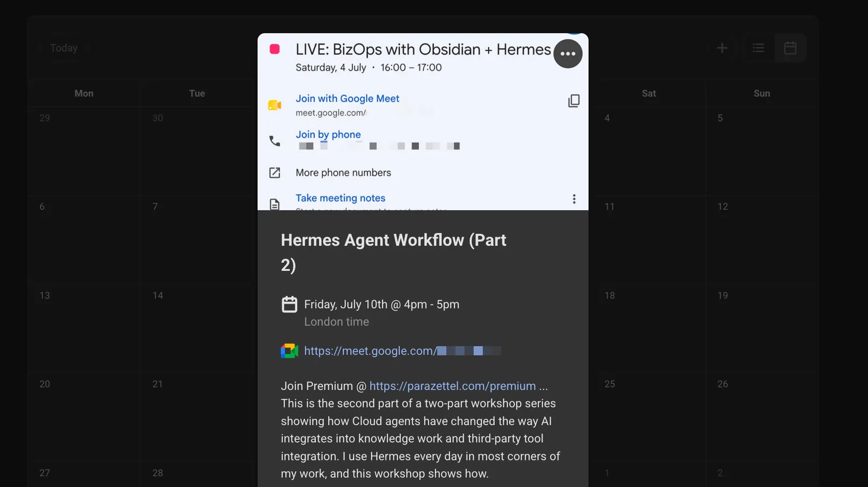Click Take meeting notes

tap(341, 198)
